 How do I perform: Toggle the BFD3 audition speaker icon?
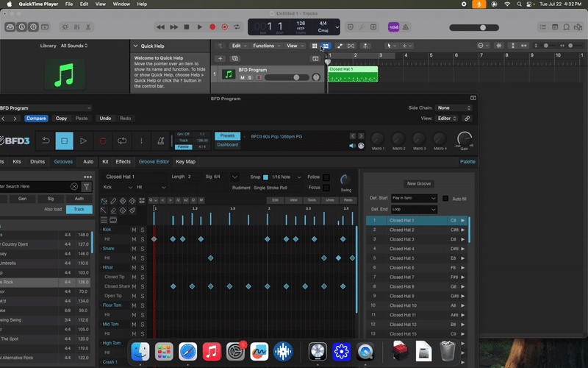coord(352,146)
